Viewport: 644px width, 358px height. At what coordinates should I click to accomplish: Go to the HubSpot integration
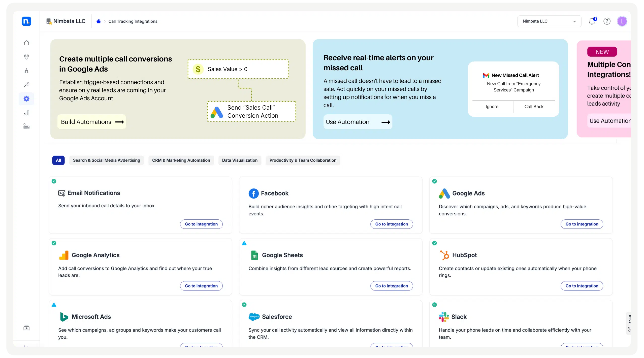tap(582, 286)
